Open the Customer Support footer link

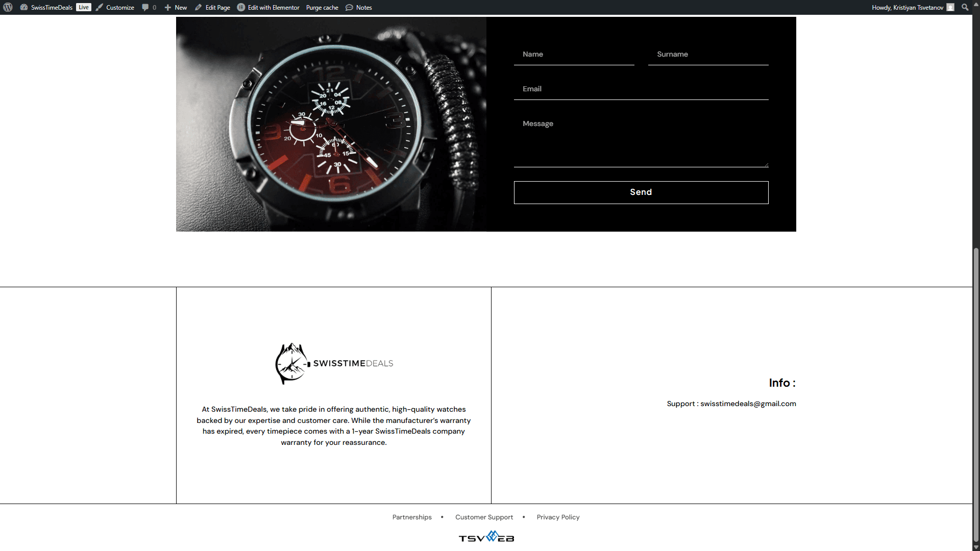click(x=484, y=517)
